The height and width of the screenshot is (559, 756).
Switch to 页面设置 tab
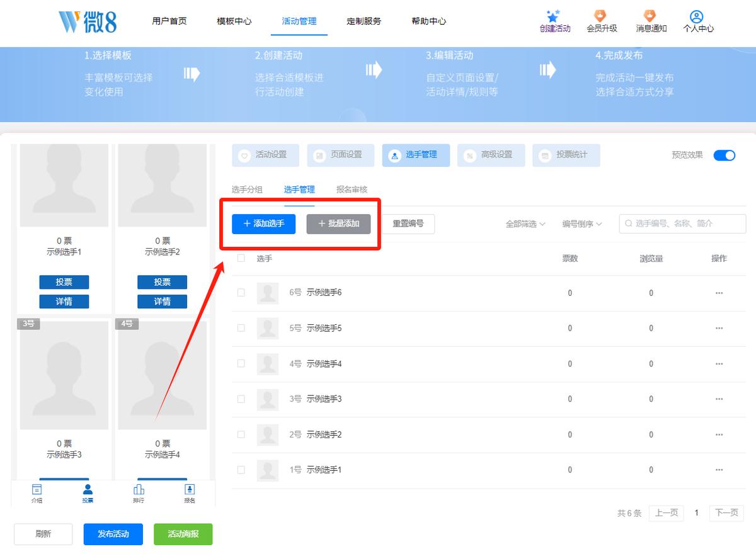click(x=341, y=155)
